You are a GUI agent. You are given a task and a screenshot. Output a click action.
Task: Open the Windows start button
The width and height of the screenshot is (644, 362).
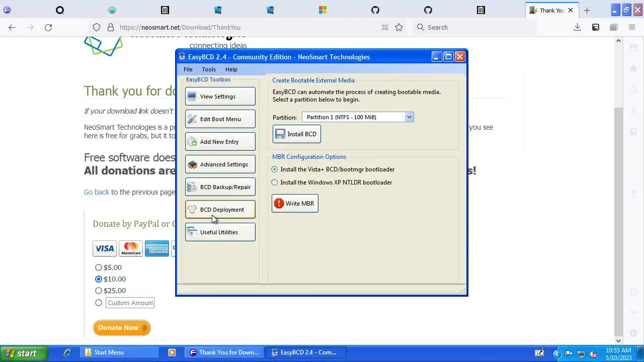(24, 353)
